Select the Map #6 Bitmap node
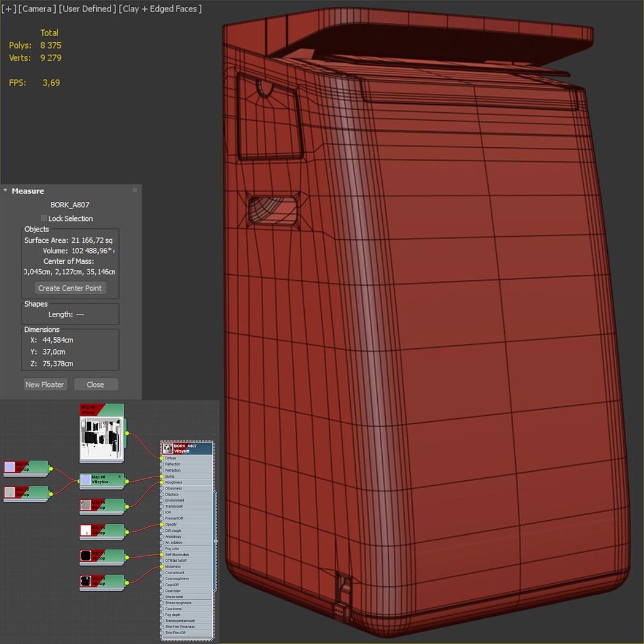This screenshot has width=644, height=644. 102,507
